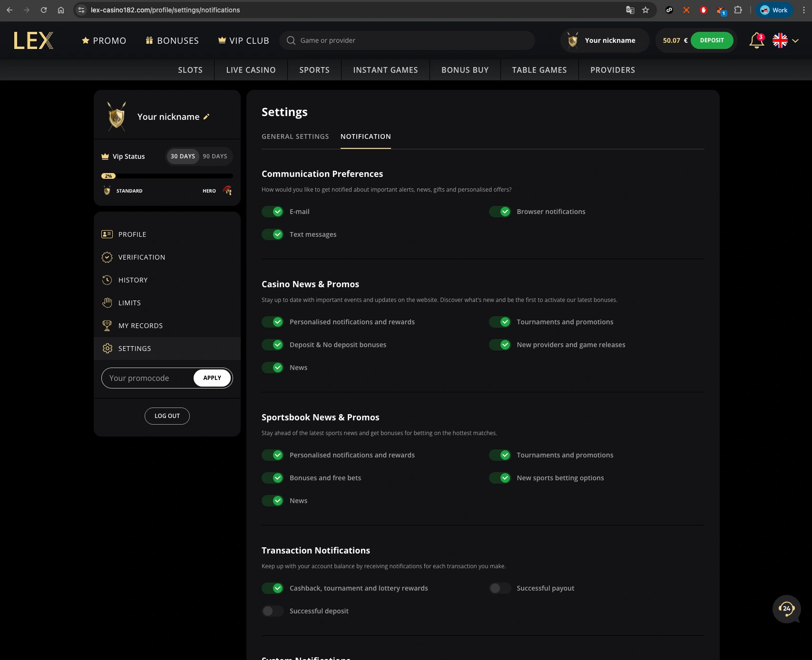
Task: Click the VIP status progress bar
Action: pos(167,176)
